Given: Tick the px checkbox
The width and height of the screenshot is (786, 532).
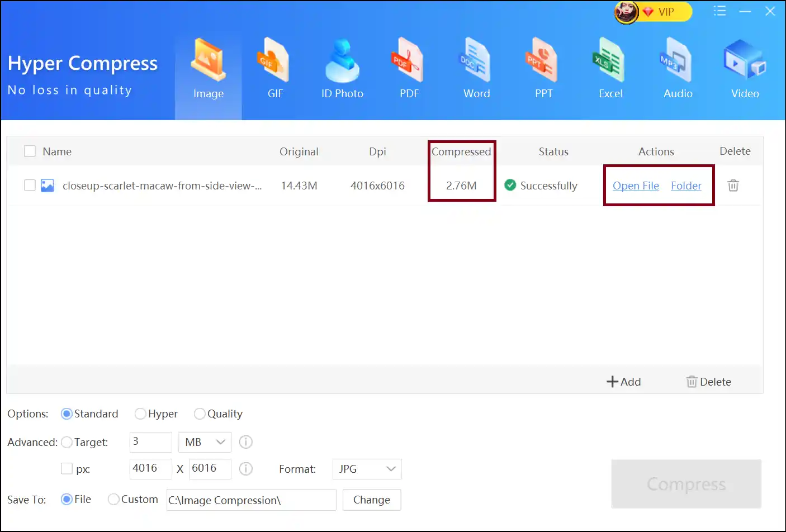Looking at the screenshot, I should 67,469.
